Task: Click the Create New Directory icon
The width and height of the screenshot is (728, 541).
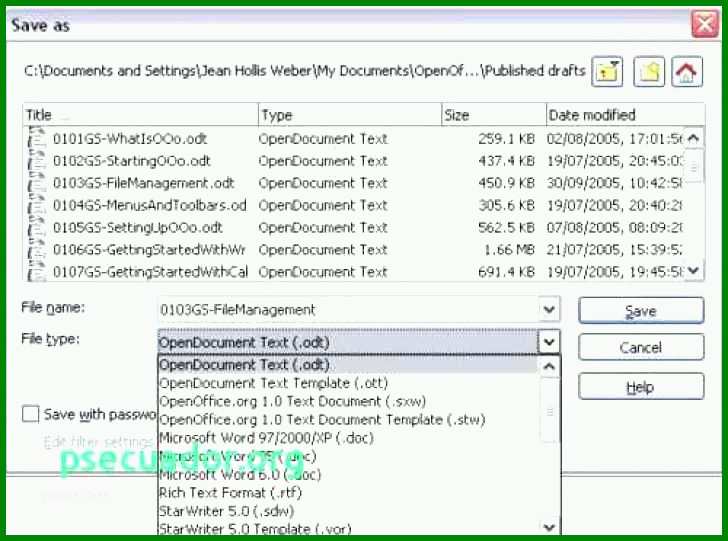Action: pos(649,72)
